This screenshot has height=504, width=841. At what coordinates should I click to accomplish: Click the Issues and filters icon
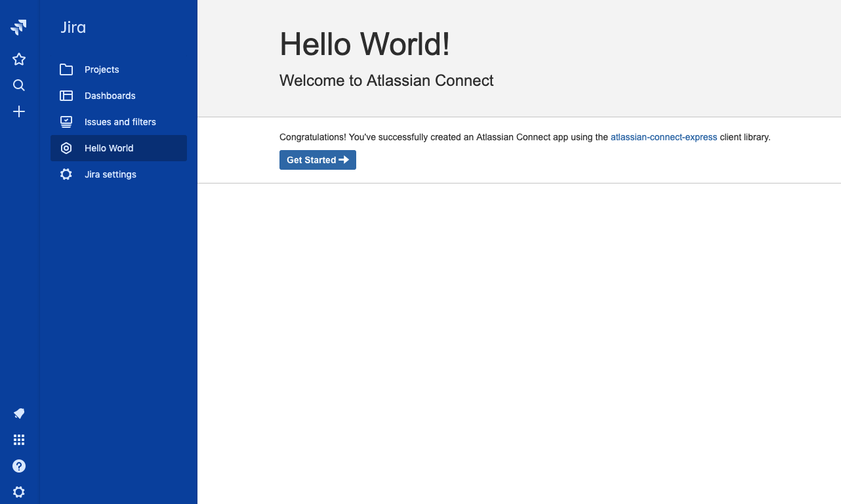coord(66,122)
